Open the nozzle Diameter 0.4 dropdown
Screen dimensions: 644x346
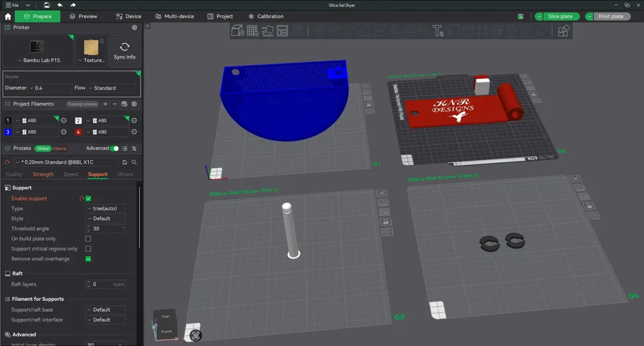(48, 88)
